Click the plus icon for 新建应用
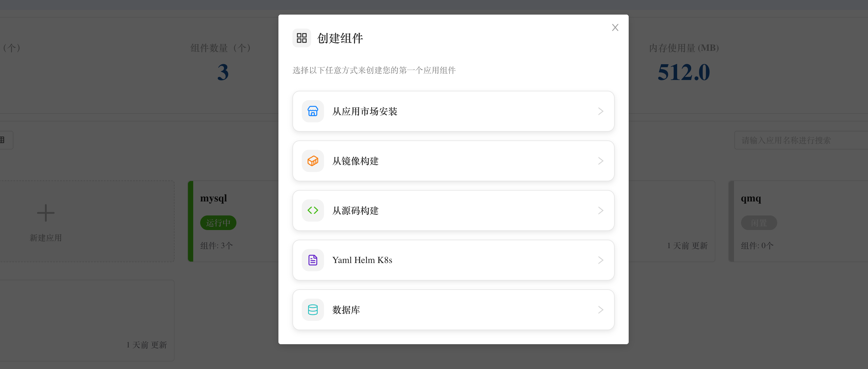This screenshot has width=868, height=369. pyautogui.click(x=46, y=213)
